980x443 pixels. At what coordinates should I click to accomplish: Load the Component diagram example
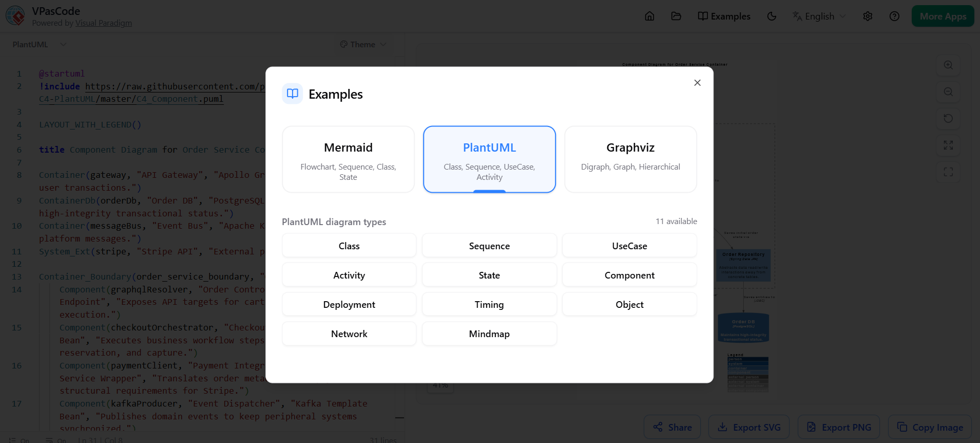(x=629, y=275)
